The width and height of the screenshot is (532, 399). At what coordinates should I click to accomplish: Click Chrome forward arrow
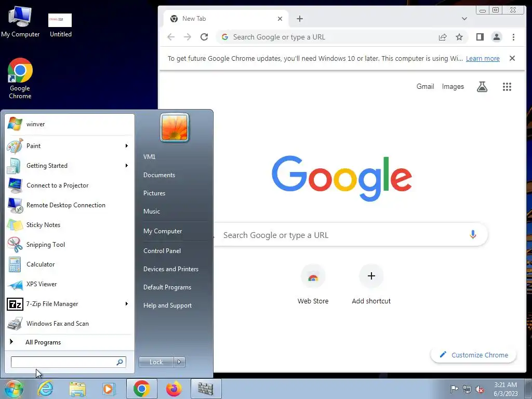pyautogui.click(x=187, y=37)
